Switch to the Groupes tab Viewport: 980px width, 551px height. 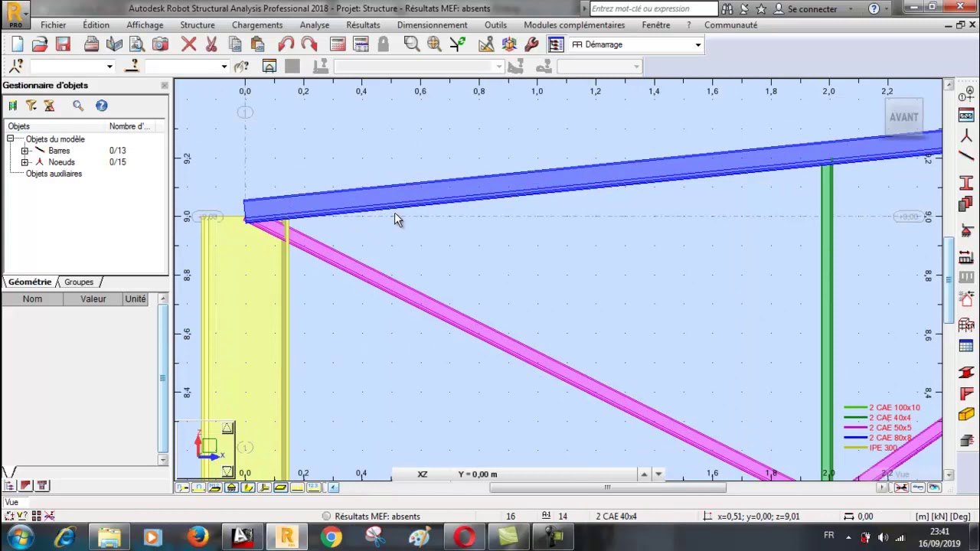78,282
